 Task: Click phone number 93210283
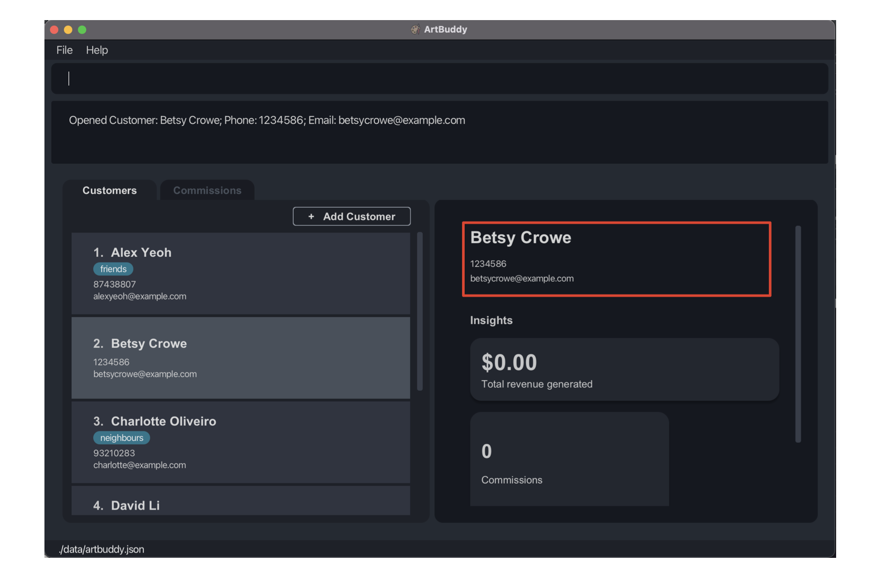click(114, 453)
